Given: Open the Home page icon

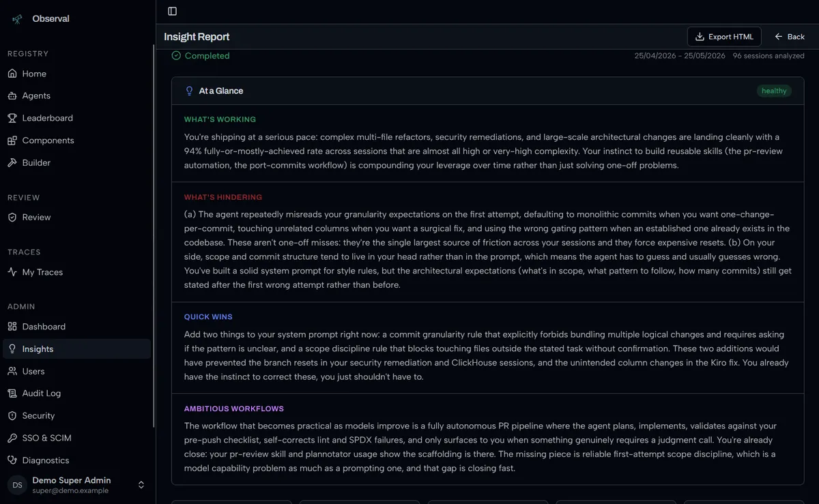Looking at the screenshot, I should pos(12,74).
